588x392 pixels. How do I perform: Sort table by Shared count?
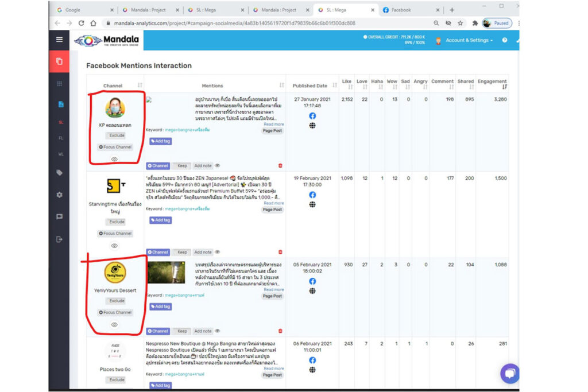(x=471, y=87)
